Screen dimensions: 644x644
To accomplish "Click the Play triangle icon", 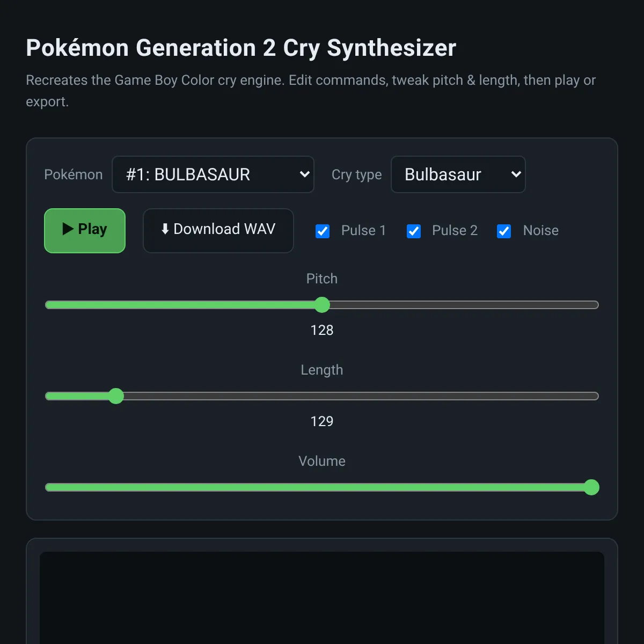I will click(x=68, y=229).
